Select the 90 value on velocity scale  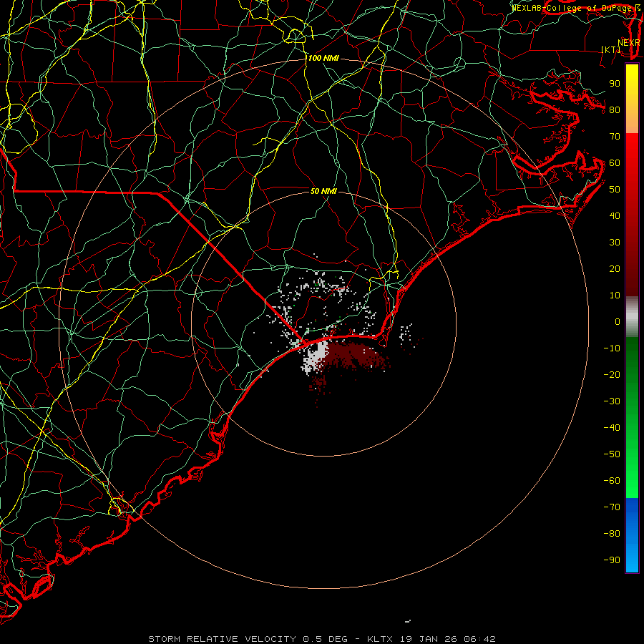(x=615, y=84)
